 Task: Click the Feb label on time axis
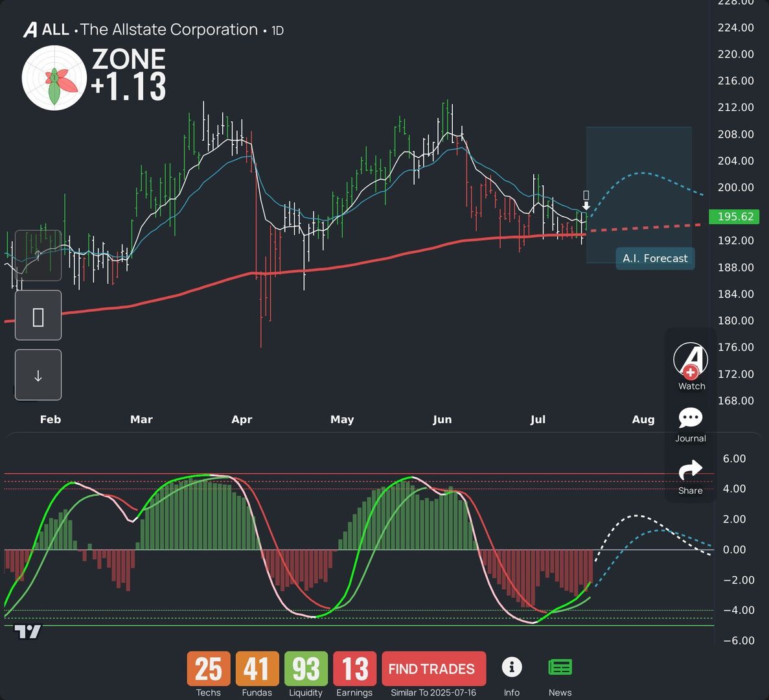pos(51,419)
